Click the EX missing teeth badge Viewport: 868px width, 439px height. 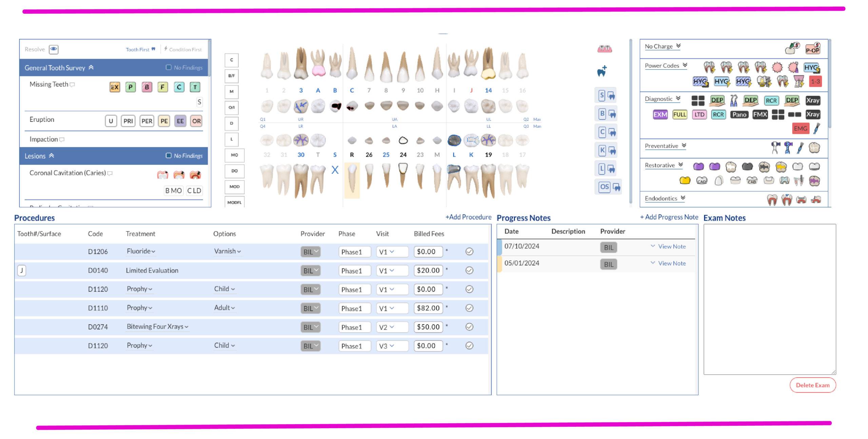pos(115,87)
